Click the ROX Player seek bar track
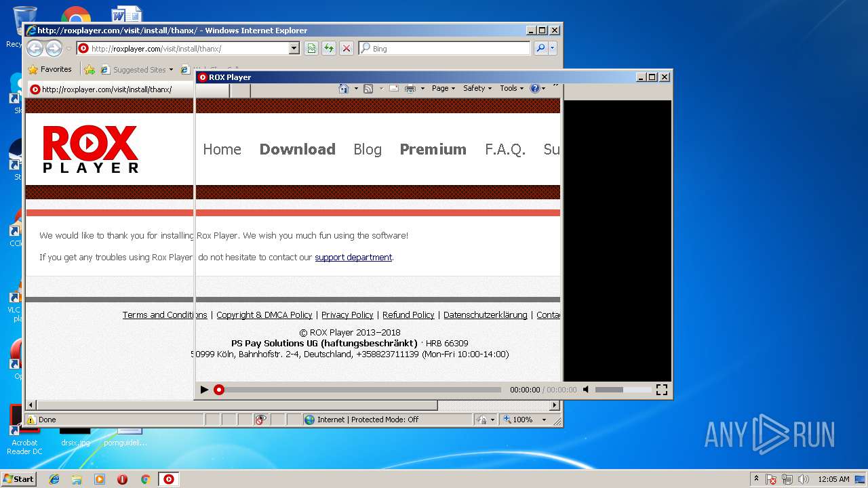The width and height of the screenshot is (868, 488). [x=363, y=390]
